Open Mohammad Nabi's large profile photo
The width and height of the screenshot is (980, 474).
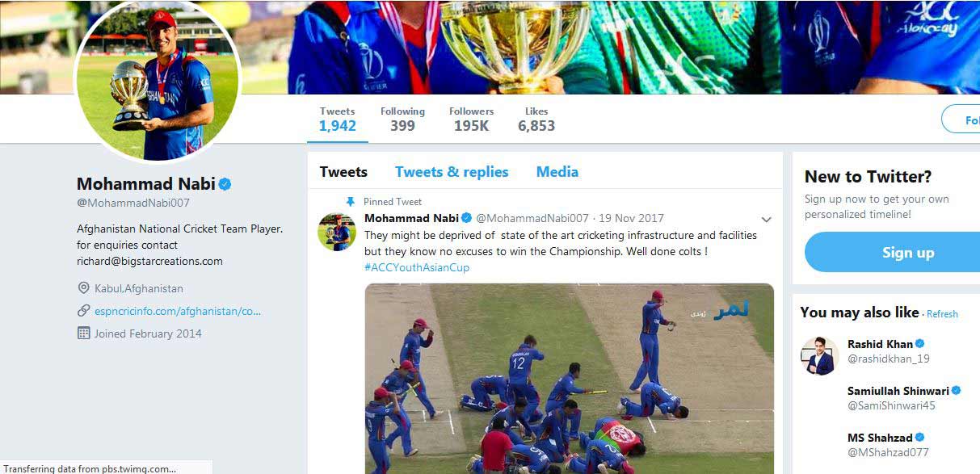tap(158, 81)
